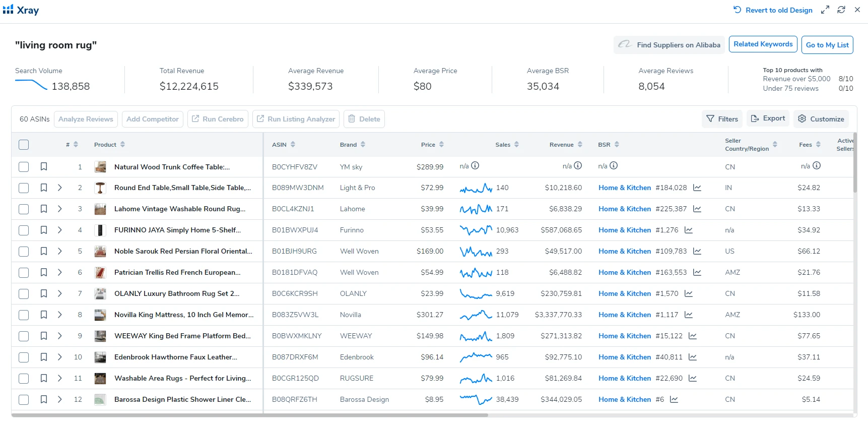Viewport: 868px width, 425px height.
Task: Click the refresh icon in top bar
Action: [841, 10]
